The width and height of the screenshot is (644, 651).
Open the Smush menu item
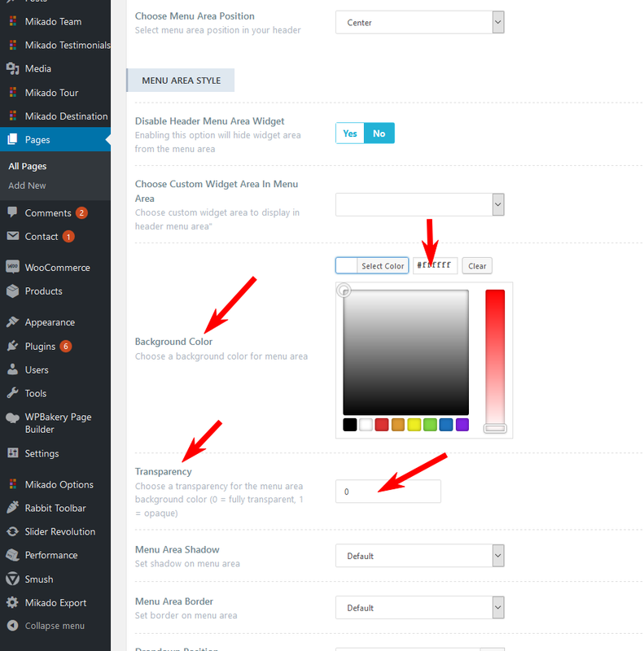38,579
